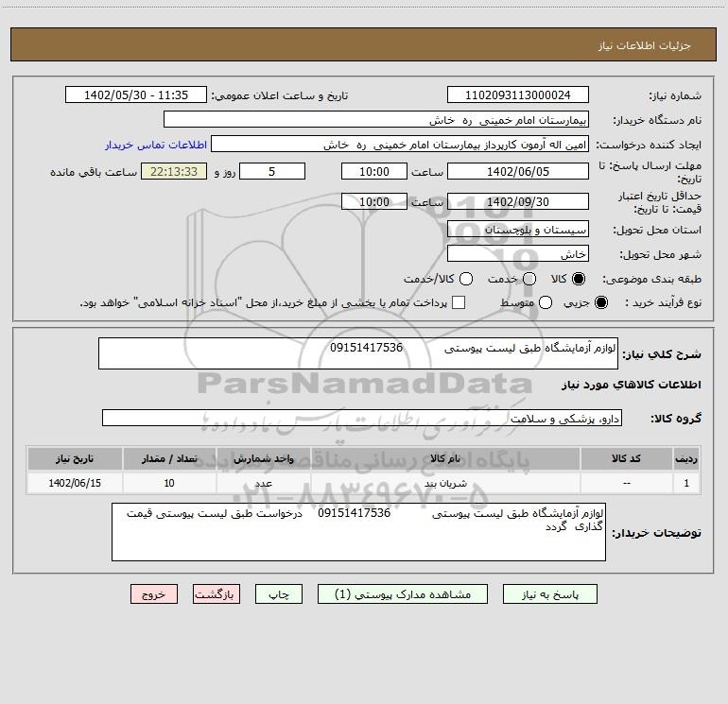Click the اطلاعات کالاهای مورد نیاز heading

[x=631, y=385]
